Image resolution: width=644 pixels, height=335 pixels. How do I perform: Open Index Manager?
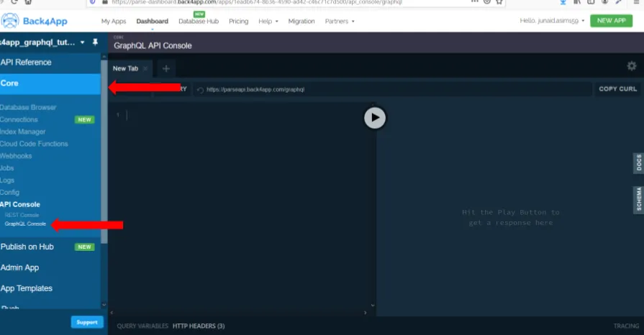22,132
